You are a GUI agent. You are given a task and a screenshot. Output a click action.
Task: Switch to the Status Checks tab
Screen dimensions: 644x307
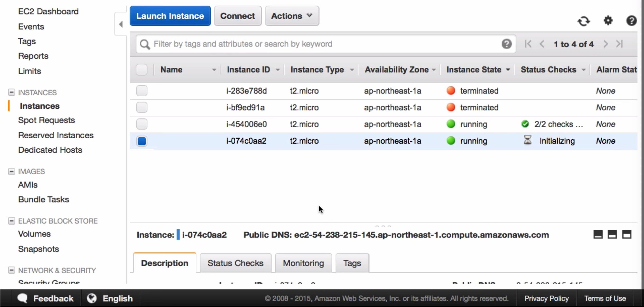pos(235,263)
